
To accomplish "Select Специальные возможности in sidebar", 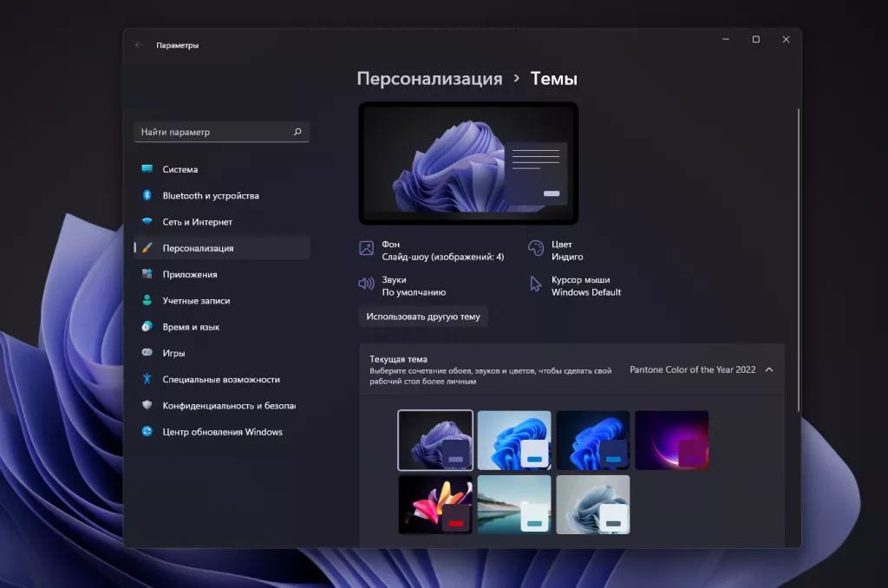I will (x=220, y=380).
